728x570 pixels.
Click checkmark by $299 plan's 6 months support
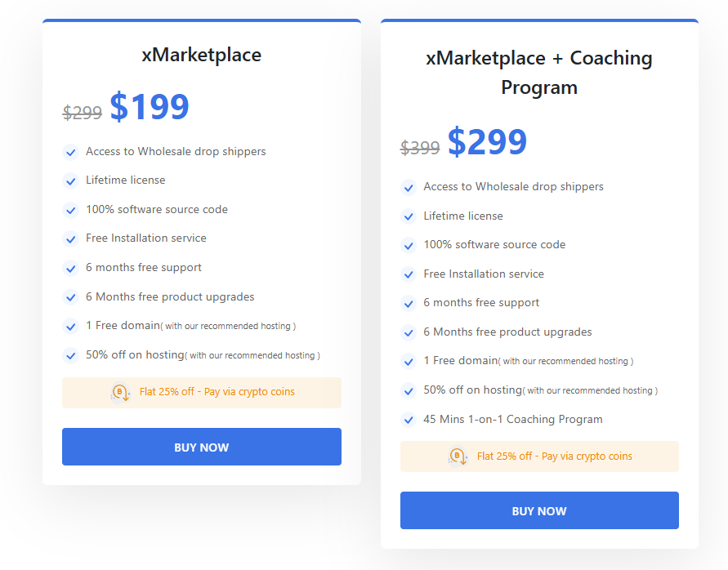pos(409,303)
